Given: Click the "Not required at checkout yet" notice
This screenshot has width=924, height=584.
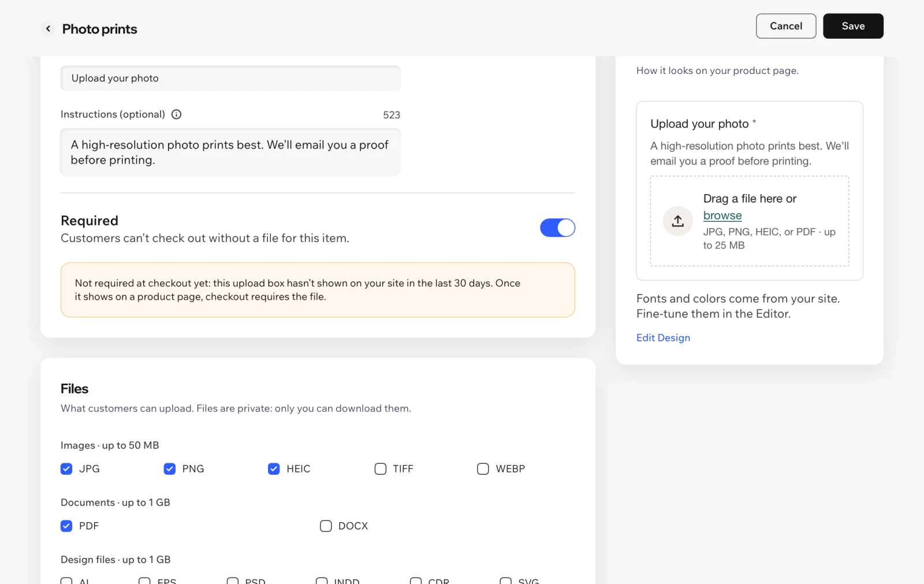Looking at the screenshot, I should [318, 290].
